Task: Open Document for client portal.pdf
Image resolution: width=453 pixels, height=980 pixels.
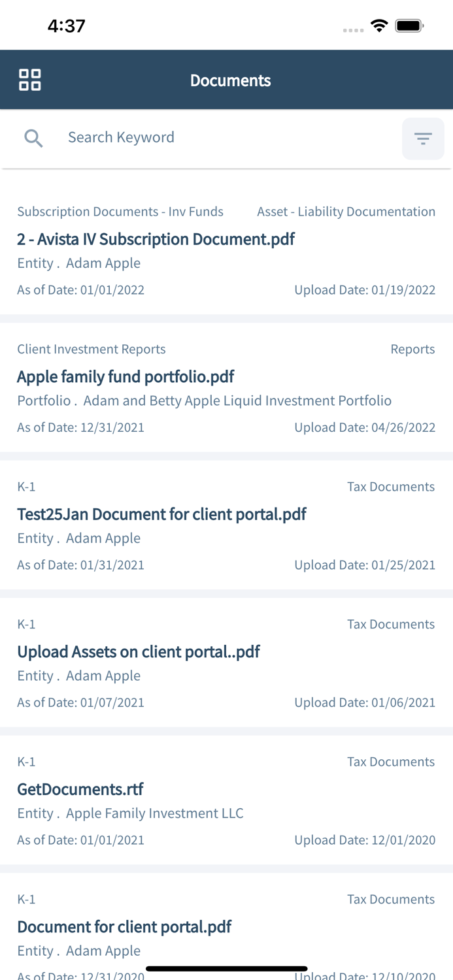Action: 124,927
